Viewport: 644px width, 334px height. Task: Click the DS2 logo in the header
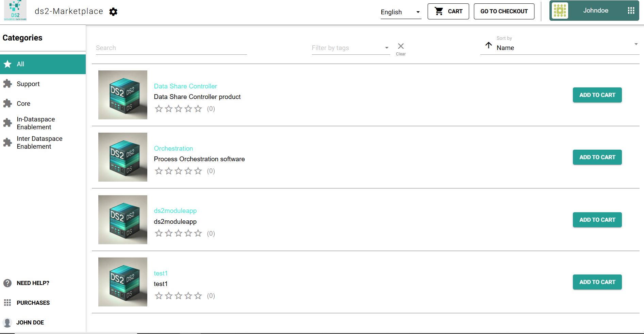(15, 11)
